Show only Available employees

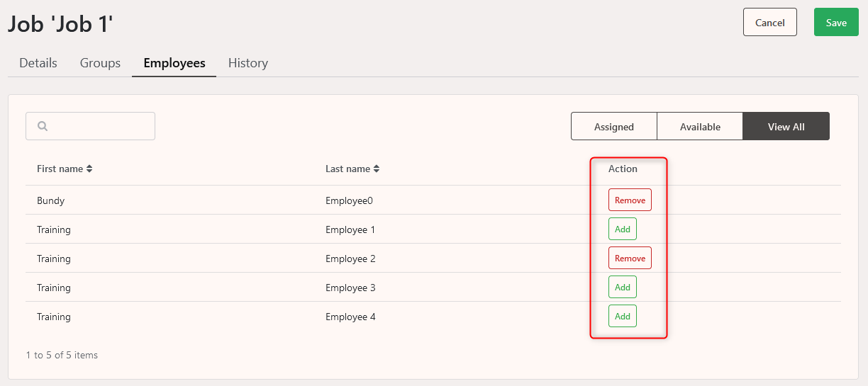(700, 126)
